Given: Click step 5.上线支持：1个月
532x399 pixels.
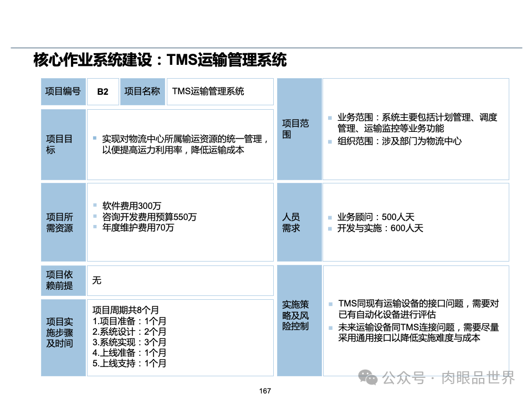Looking at the screenshot, I should [x=129, y=363].
